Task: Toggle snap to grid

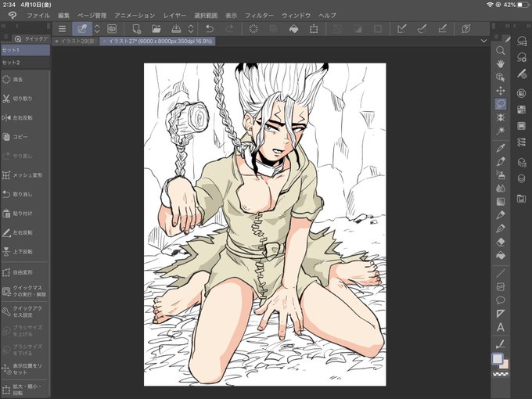Action: (x=443, y=29)
